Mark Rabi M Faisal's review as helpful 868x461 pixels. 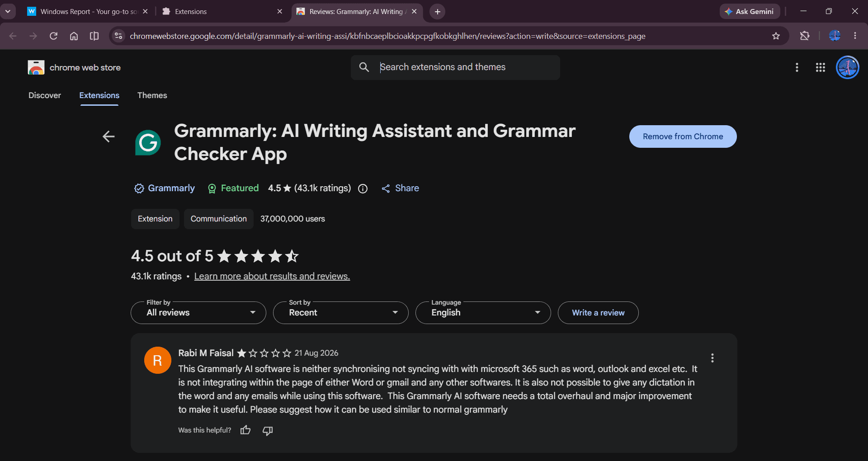245,430
